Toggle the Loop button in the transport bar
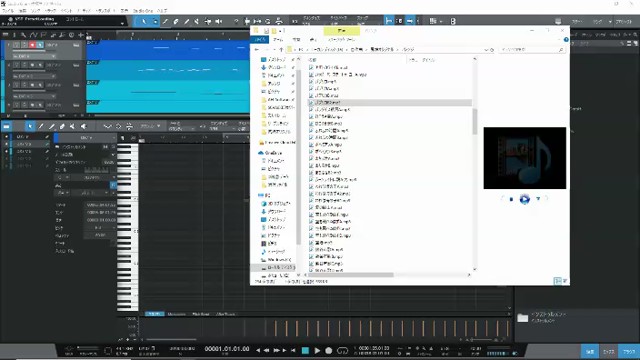640x360 pixels. coord(342,350)
